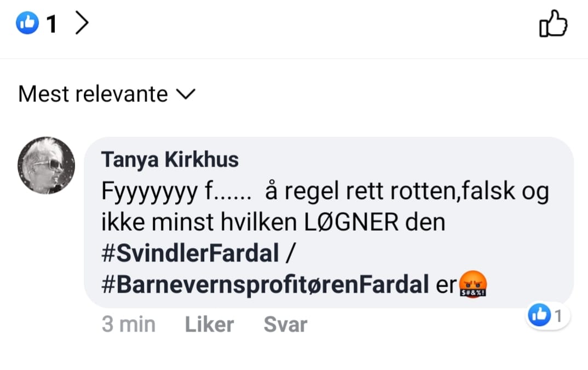This screenshot has height=370, width=588.
Task: View the reaction count number 1 at top
Action: 52,24
